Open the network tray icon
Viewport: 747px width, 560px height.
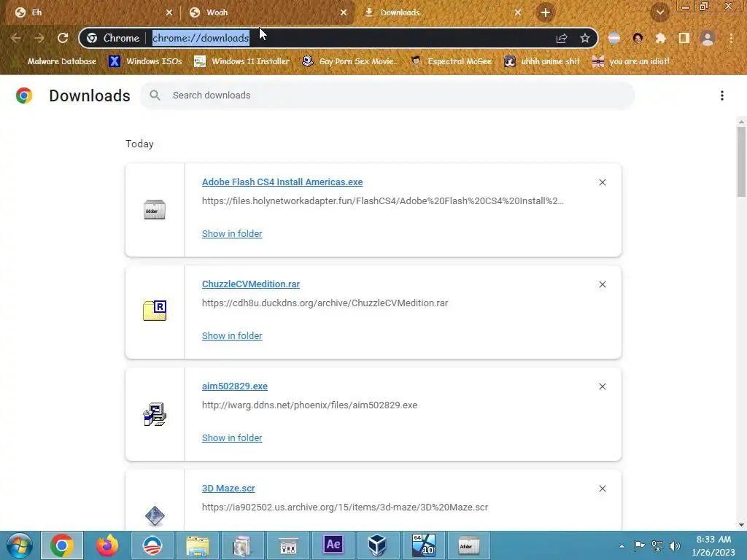(657, 546)
